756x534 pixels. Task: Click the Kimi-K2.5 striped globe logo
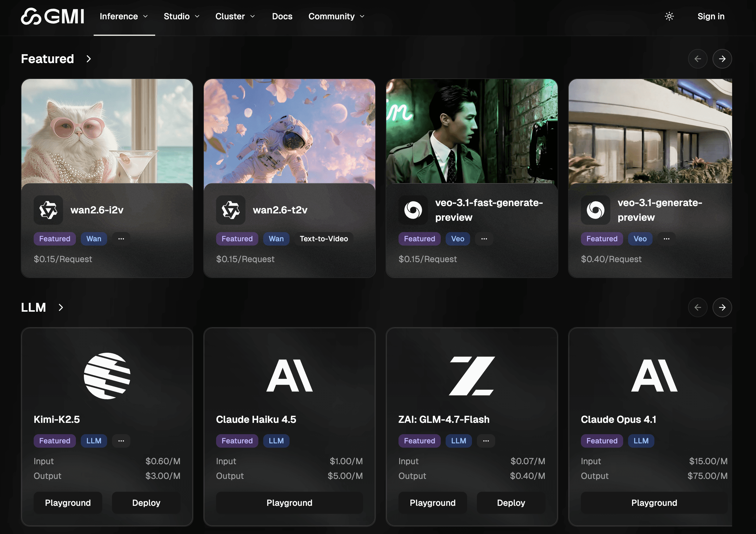click(x=107, y=376)
